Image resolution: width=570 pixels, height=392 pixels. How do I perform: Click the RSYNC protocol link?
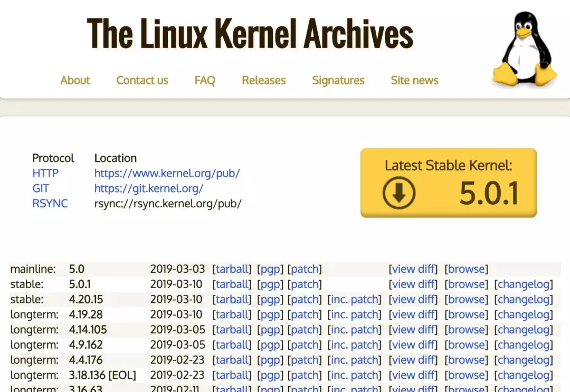coord(50,204)
